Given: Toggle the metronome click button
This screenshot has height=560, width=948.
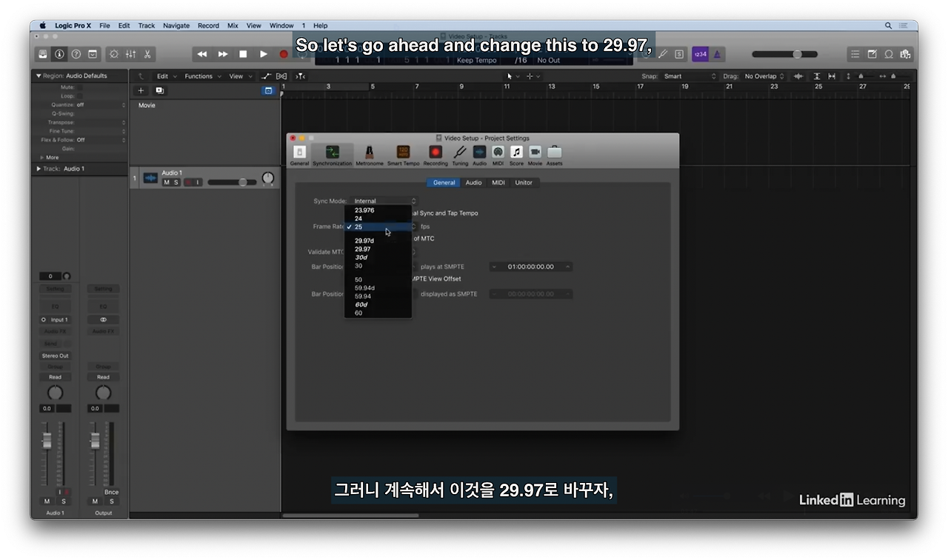Looking at the screenshot, I should click(x=717, y=54).
